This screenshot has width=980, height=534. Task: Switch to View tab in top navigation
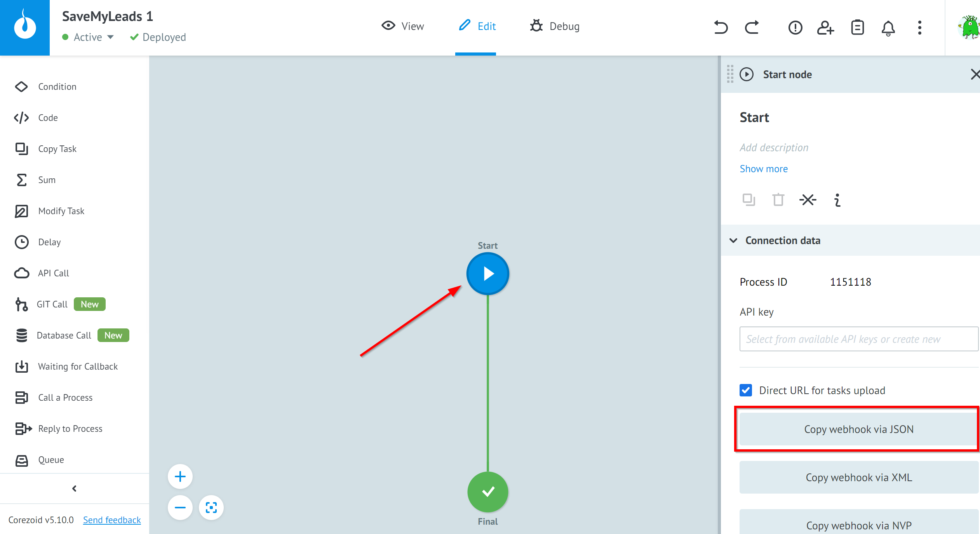(x=402, y=26)
